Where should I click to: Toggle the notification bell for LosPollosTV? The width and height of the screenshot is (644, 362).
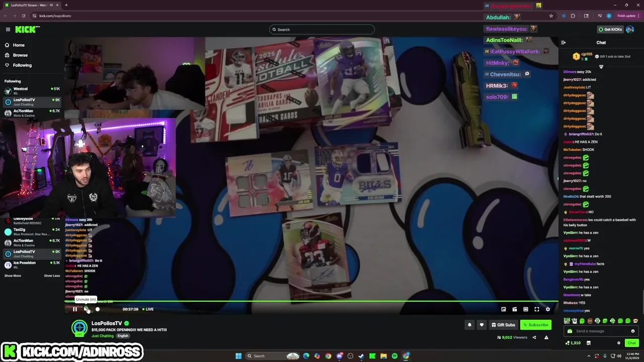(469, 325)
